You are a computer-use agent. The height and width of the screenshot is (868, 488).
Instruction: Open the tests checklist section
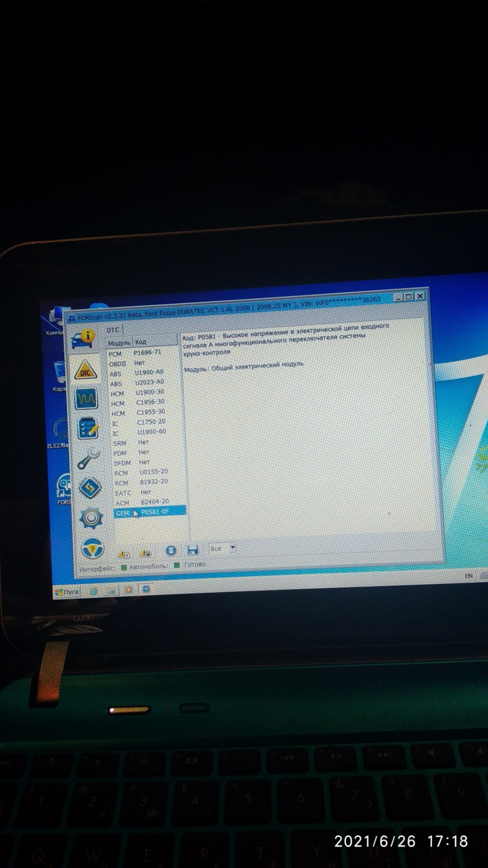coord(88,429)
